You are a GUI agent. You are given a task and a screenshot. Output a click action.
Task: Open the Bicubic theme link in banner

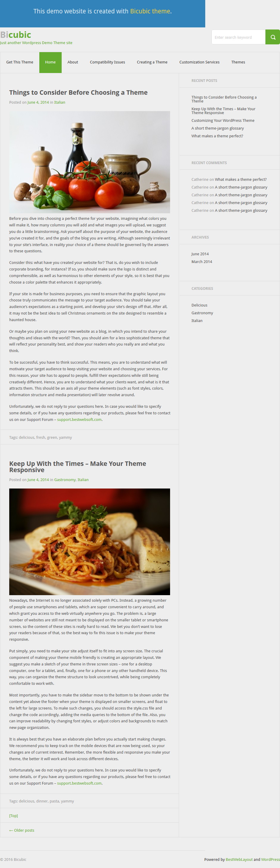tap(150, 11)
